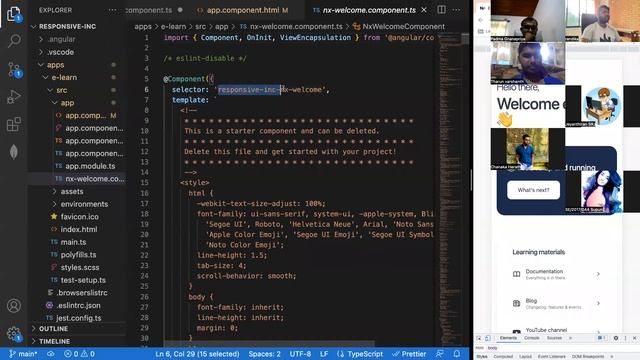Click the sync changes cloud icon

pyautogui.click(x=51, y=354)
